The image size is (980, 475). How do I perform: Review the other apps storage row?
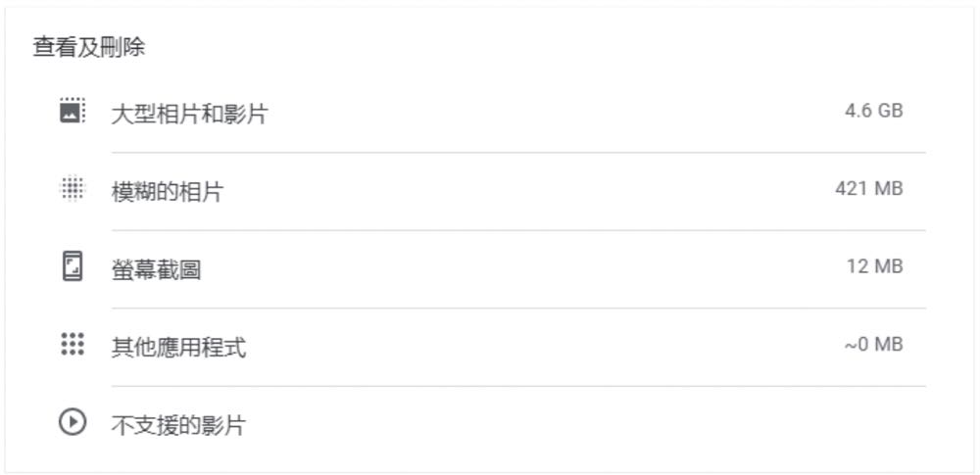pos(490,347)
